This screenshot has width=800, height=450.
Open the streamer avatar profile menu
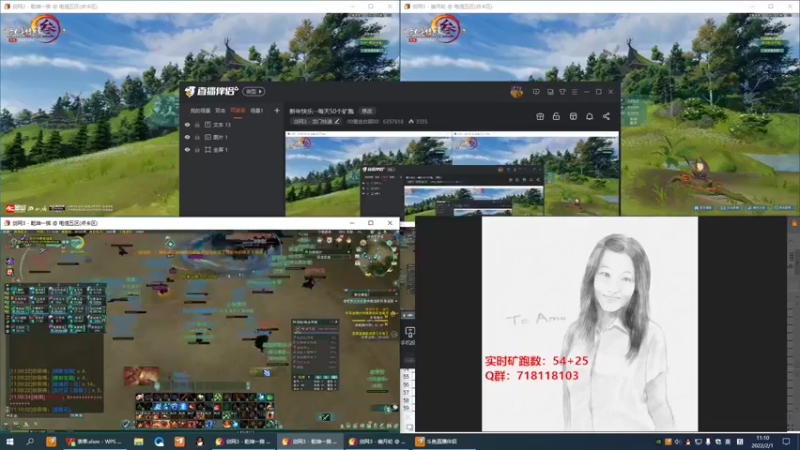tap(516, 92)
